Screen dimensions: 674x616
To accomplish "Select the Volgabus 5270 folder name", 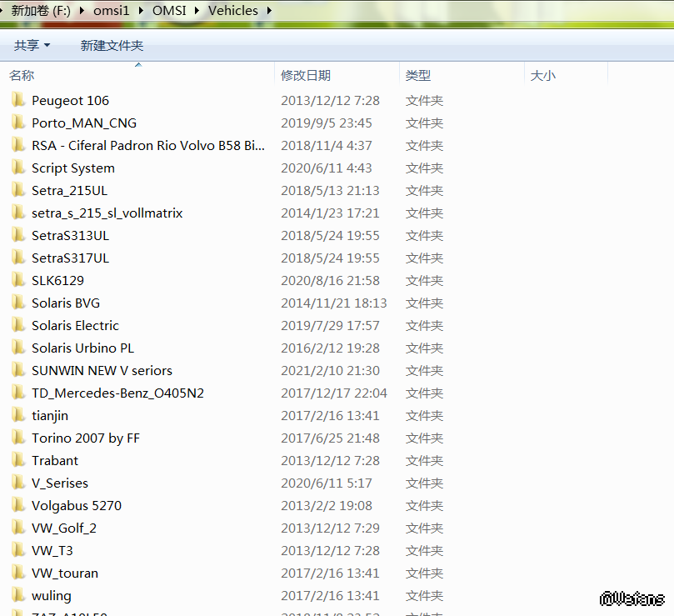I will click(77, 505).
